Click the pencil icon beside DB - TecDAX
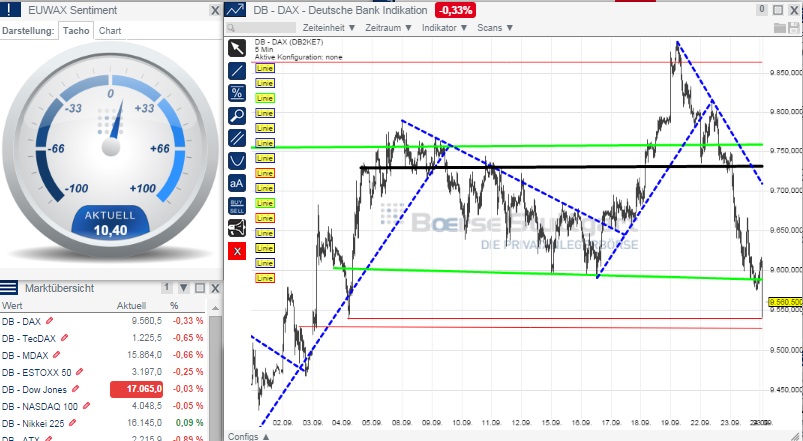This screenshot has width=803, height=441. tap(65, 338)
